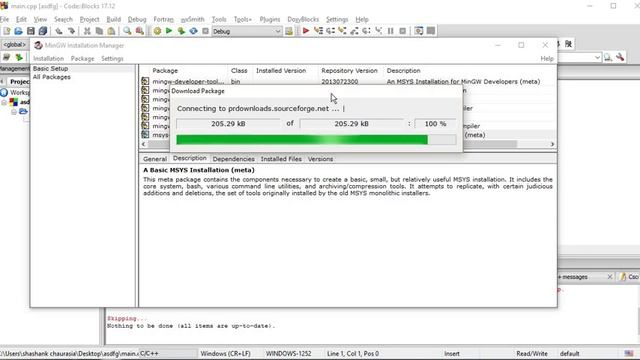Click the Show select target dialog icon
This screenshot has height=360, width=640.
coord(289,31)
